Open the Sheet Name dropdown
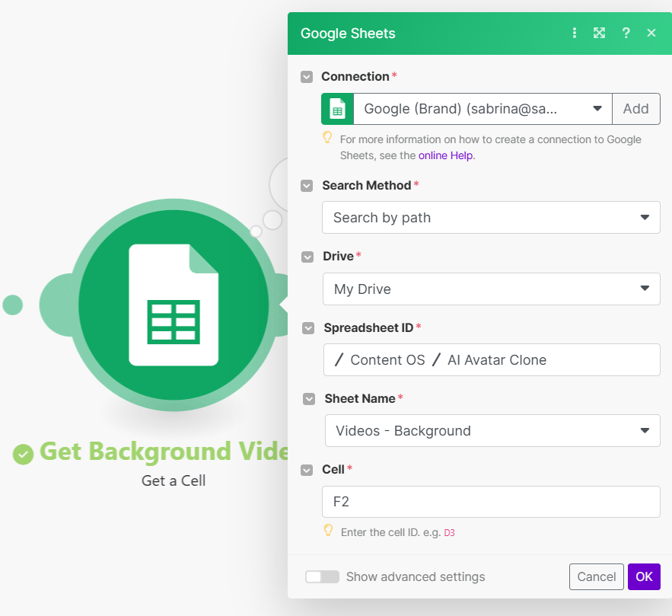Screen dimensions: 672x616 [492, 430]
